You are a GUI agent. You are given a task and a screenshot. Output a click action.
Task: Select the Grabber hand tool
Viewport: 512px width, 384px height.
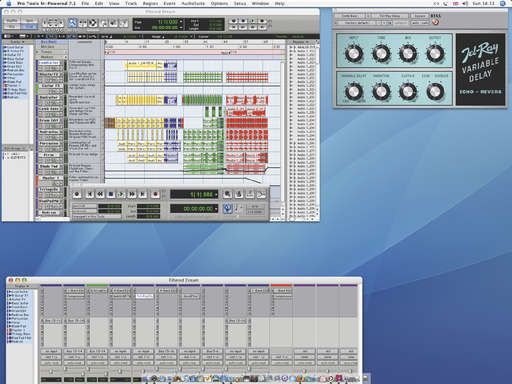click(x=103, y=23)
